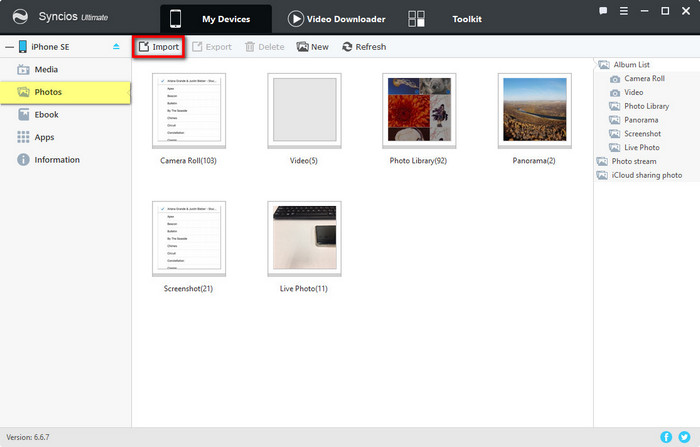Select Ebook in the left sidebar
The width and height of the screenshot is (700, 447).
(46, 115)
